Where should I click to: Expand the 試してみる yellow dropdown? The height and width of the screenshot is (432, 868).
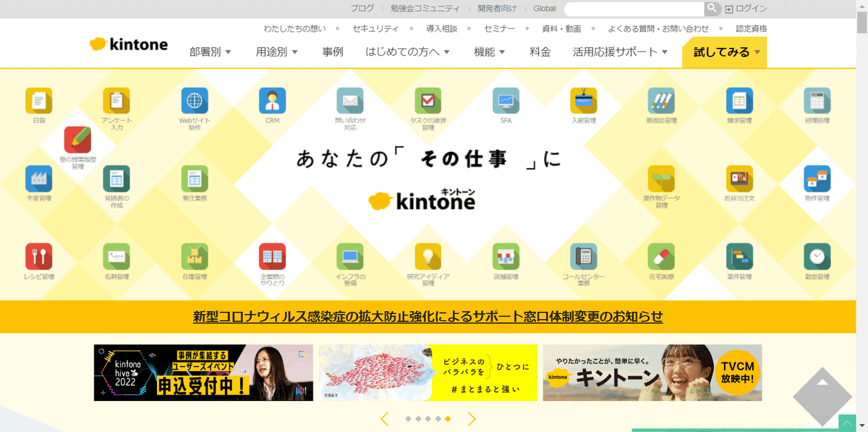724,52
